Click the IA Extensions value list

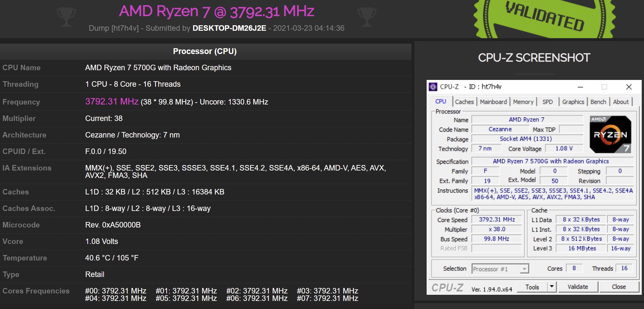coord(235,171)
